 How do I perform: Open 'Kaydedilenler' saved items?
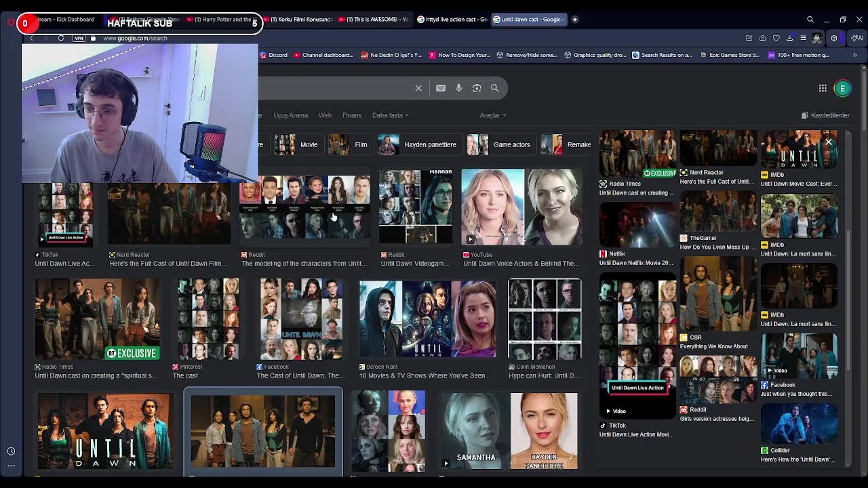(x=825, y=115)
